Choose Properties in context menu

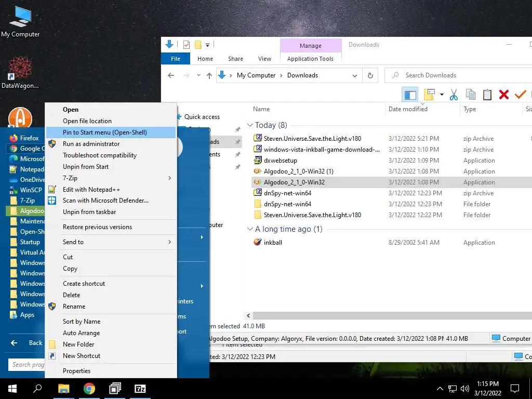pyautogui.click(x=111, y=371)
